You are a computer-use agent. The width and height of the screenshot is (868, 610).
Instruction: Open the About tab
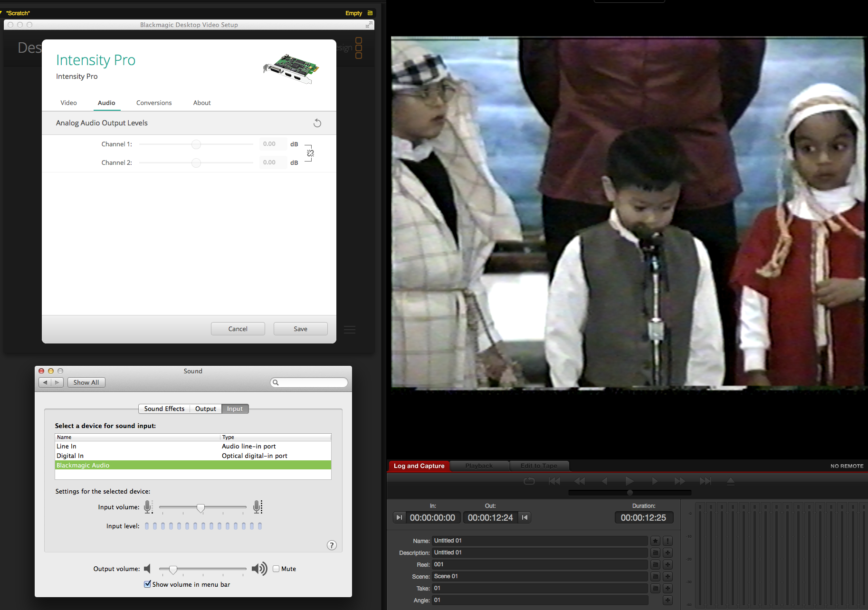point(202,103)
